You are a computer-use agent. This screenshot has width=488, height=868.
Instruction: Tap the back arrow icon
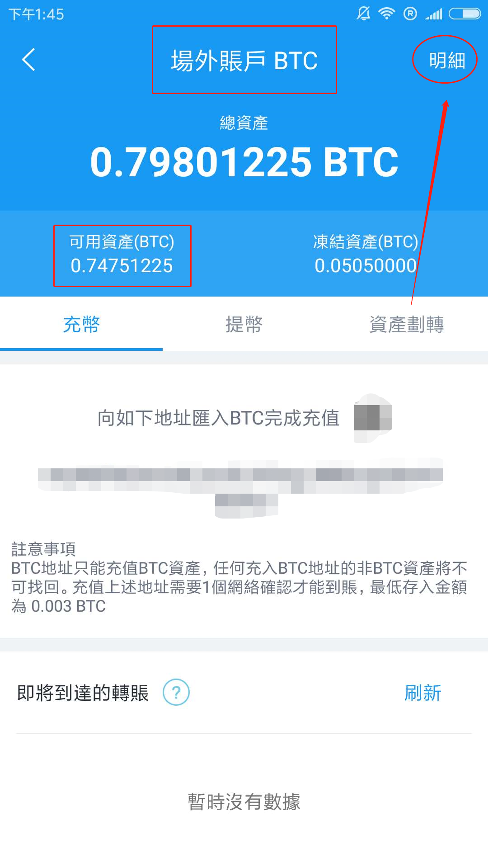tap(28, 60)
